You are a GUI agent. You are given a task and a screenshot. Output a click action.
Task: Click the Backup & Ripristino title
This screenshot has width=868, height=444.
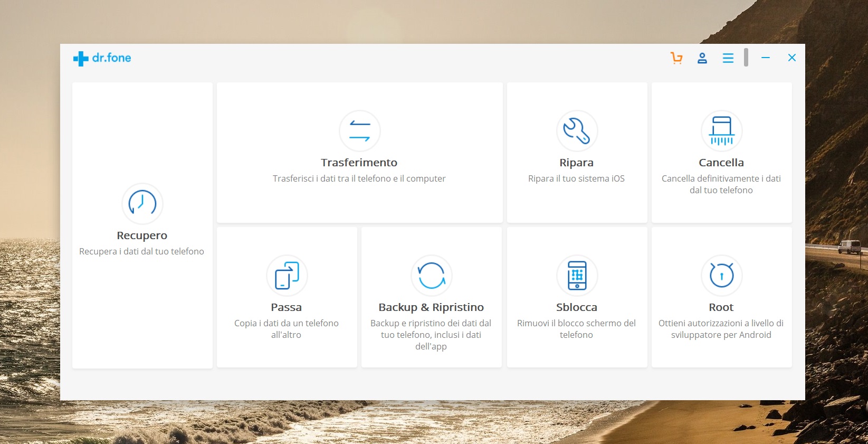(x=431, y=307)
